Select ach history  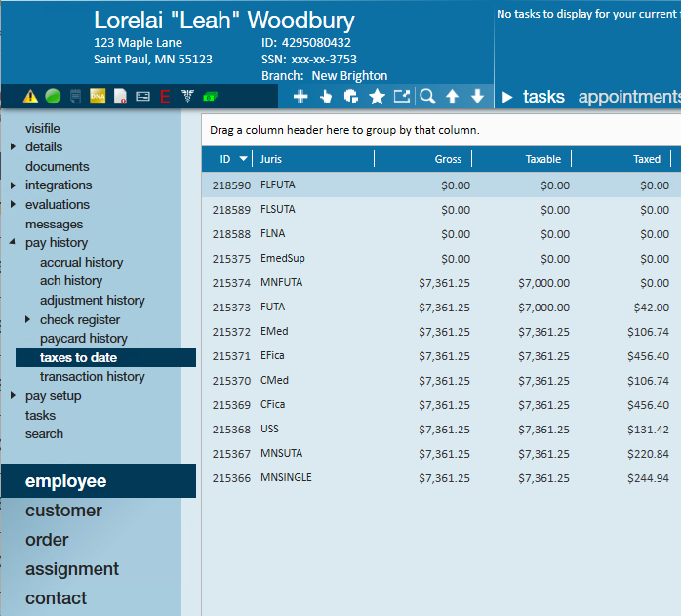click(x=71, y=281)
